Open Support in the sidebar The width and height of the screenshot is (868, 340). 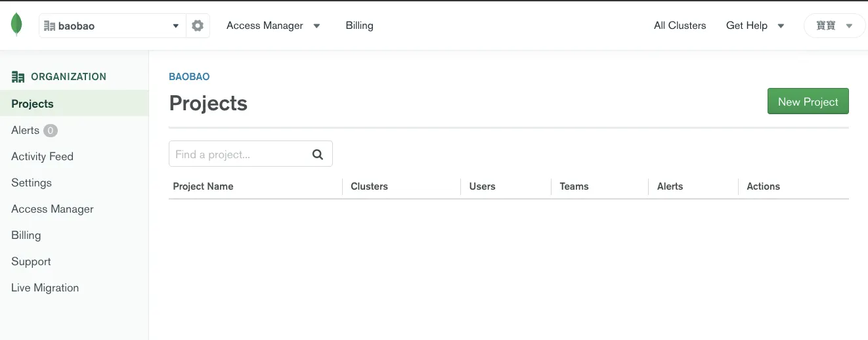(31, 261)
